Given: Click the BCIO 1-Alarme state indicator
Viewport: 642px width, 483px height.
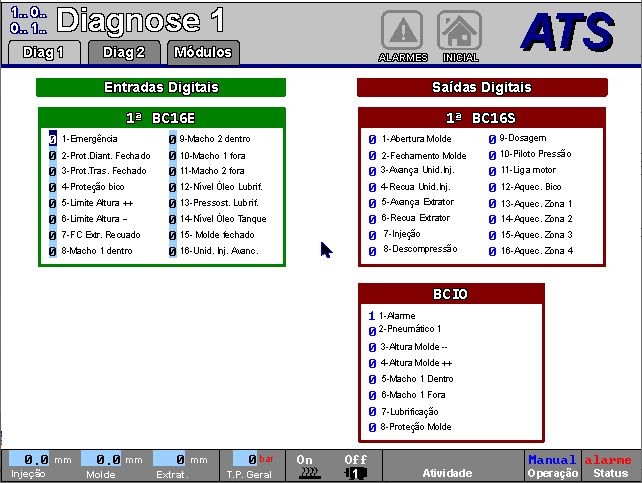Looking at the screenshot, I should [x=372, y=315].
